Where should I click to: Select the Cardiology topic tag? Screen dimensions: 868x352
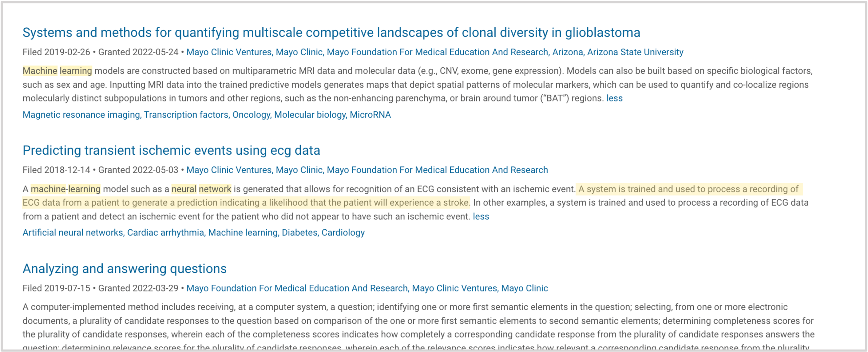point(343,233)
